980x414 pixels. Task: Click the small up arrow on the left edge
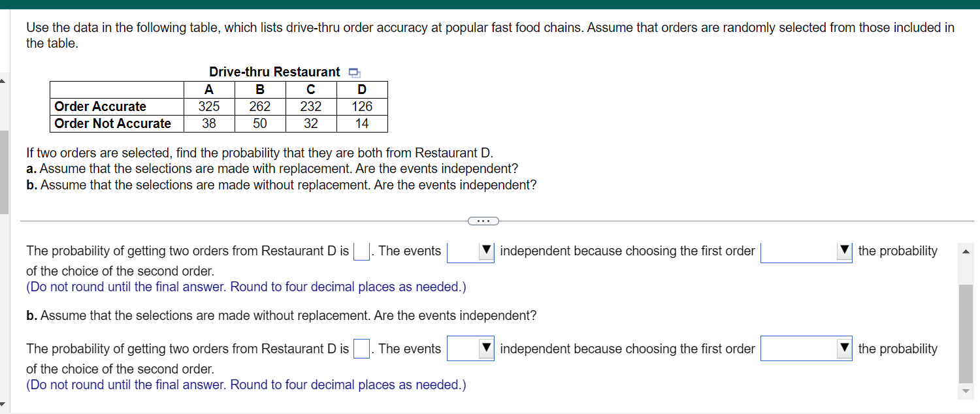tap(3, 81)
